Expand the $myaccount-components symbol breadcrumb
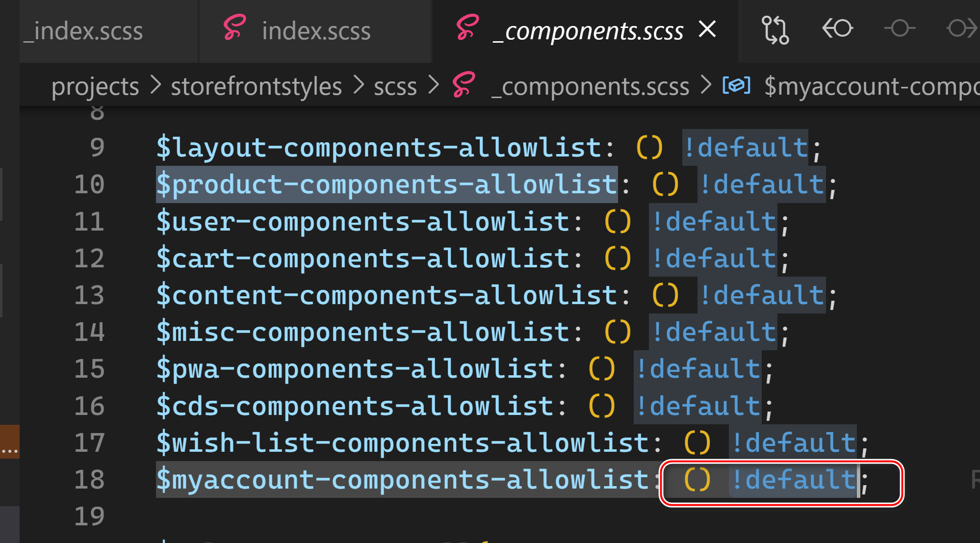Screen dimensions: 980x543 click(x=871, y=86)
